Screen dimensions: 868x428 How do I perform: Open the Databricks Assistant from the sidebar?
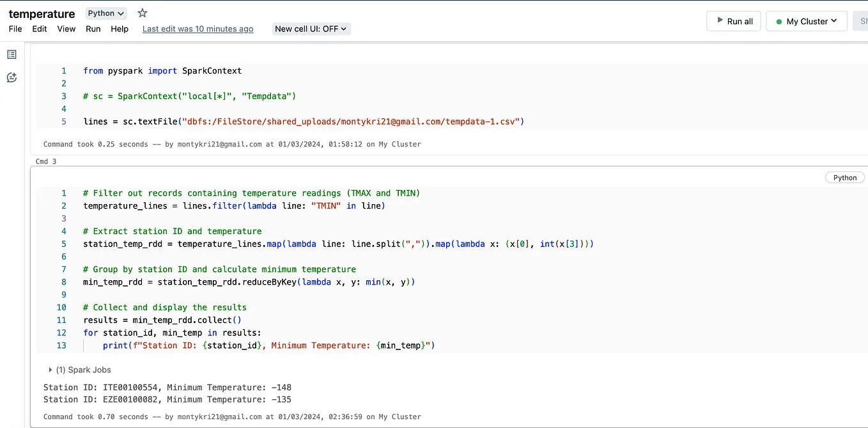point(11,77)
